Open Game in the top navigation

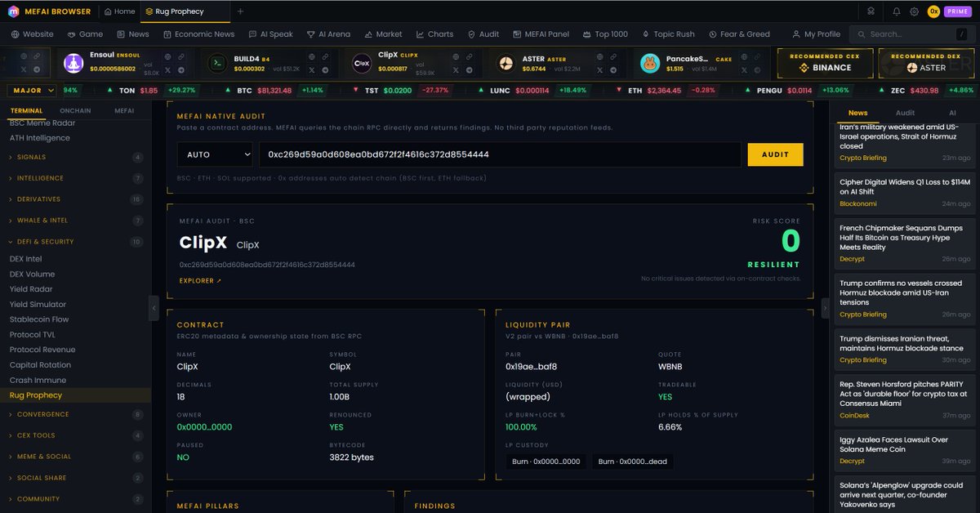85,34
